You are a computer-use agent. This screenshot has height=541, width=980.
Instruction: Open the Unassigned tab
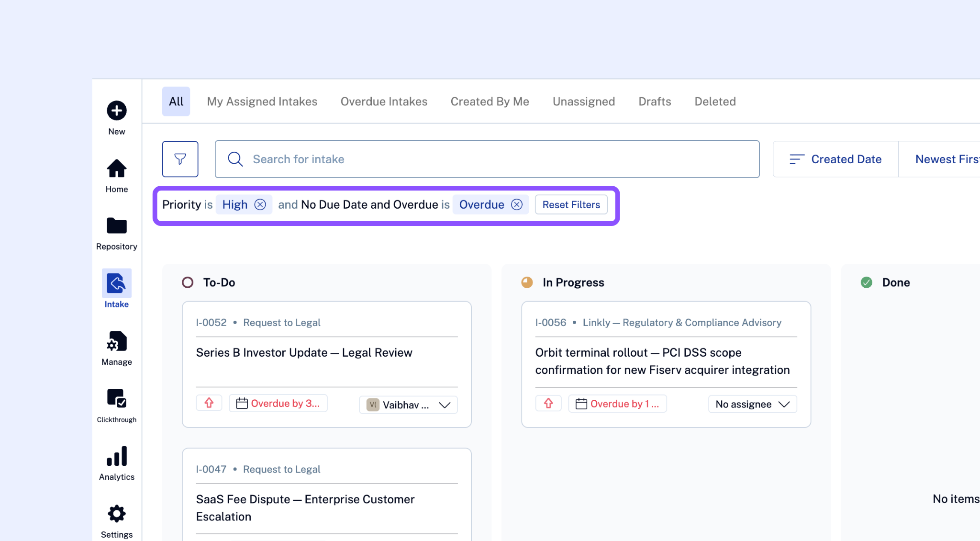[584, 101]
